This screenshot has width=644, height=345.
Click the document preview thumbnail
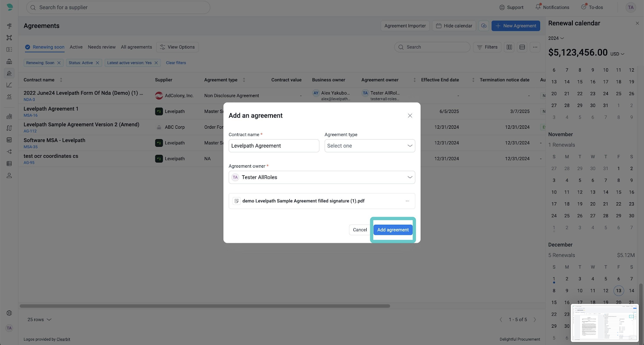click(604, 323)
